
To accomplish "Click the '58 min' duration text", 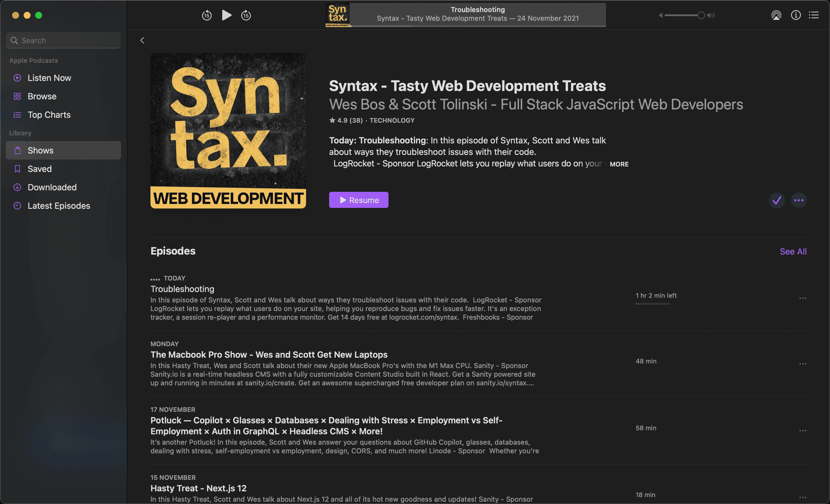I will 646,428.
